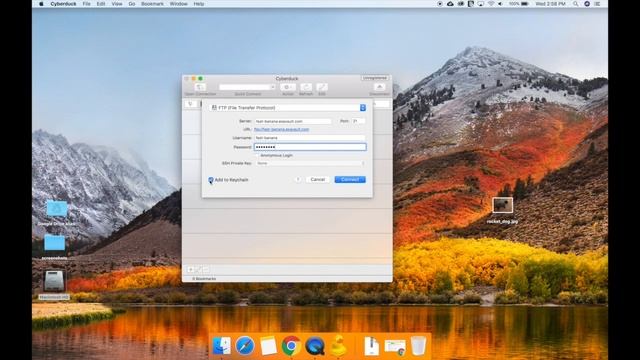Click the volume icon in menu bar
Viewport: 640px width, 360px height.
point(500,4)
